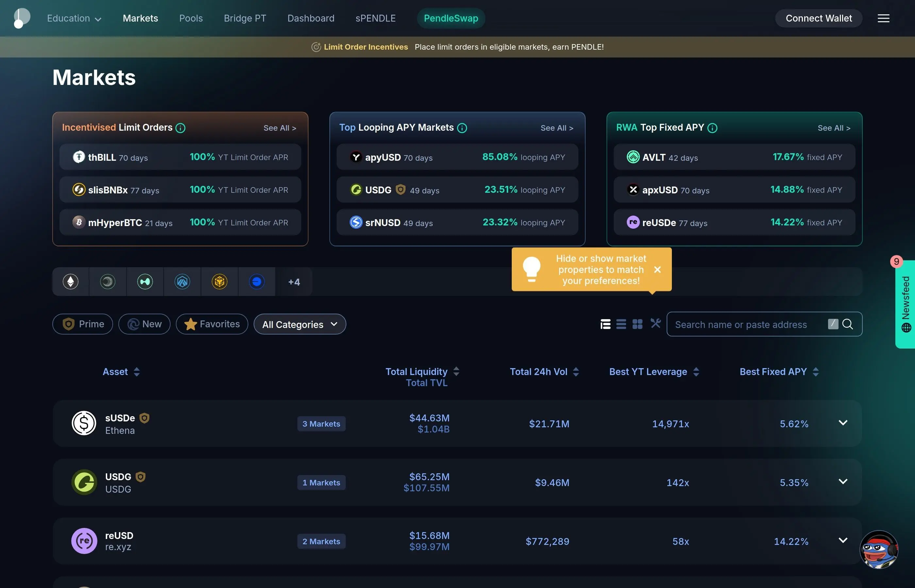The image size is (915, 588).
Task: See All RWA top fixed APY
Action: [x=834, y=128]
